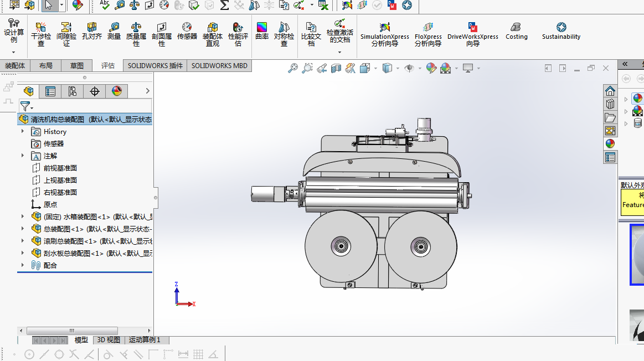Viewport: 644px width, 361px height.
Task: Click the Zoom to Fit magnifier icon
Action: point(293,68)
